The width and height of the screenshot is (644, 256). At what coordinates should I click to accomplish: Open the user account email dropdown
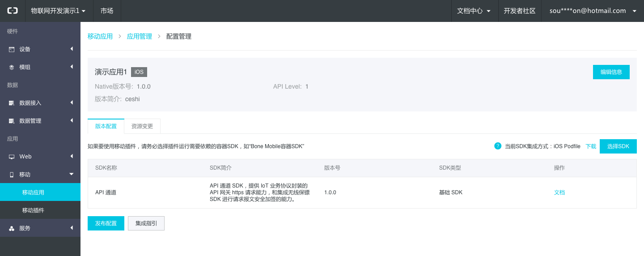pyautogui.click(x=592, y=11)
